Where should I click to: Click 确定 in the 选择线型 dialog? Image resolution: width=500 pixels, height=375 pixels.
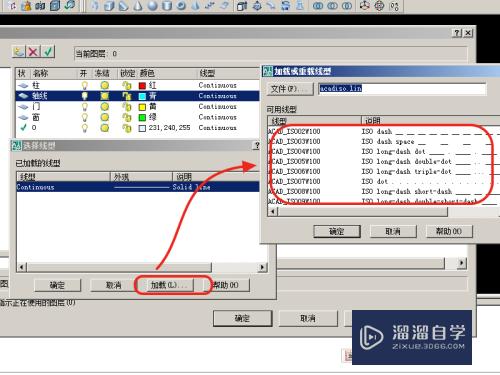57,285
